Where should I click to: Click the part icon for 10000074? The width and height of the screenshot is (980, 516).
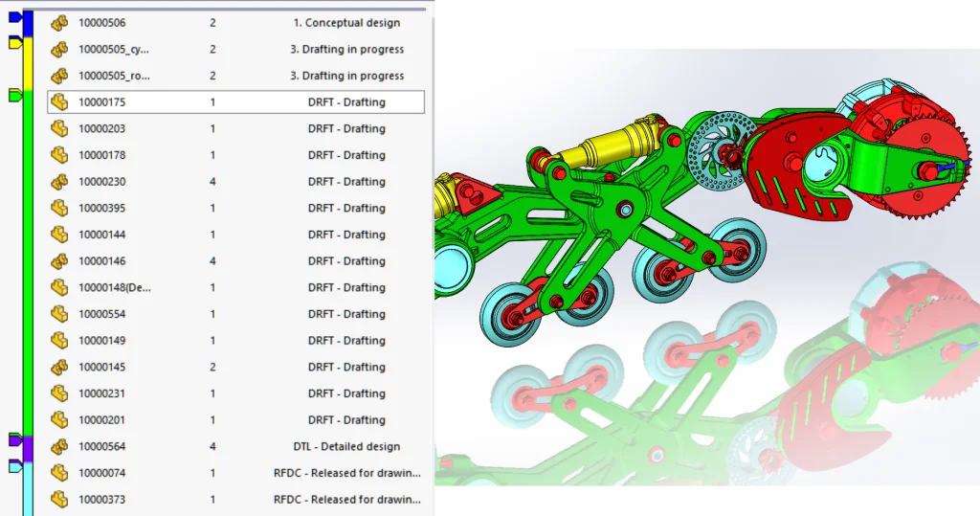[x=59, y=473]
